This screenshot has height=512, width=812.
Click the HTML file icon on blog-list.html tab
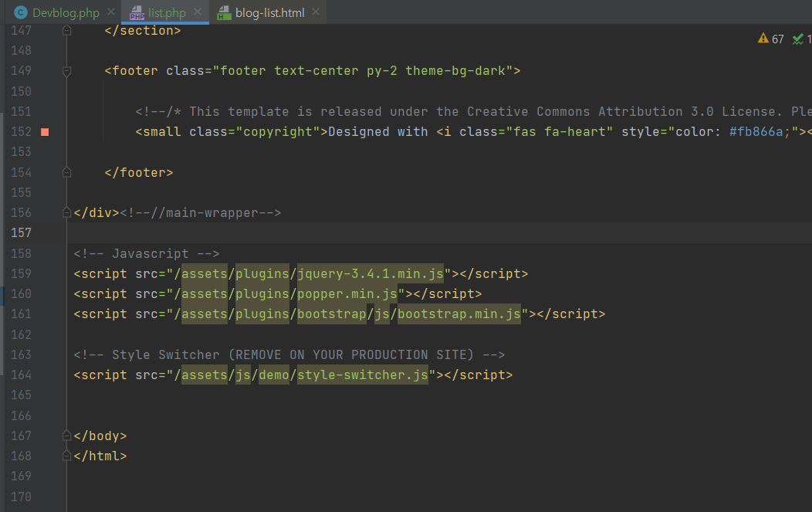224,12
